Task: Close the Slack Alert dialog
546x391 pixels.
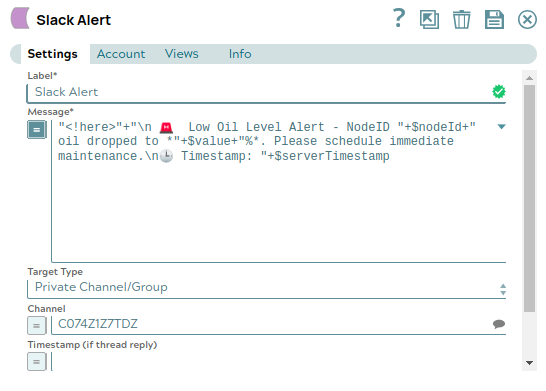Action: click(527, 19)
